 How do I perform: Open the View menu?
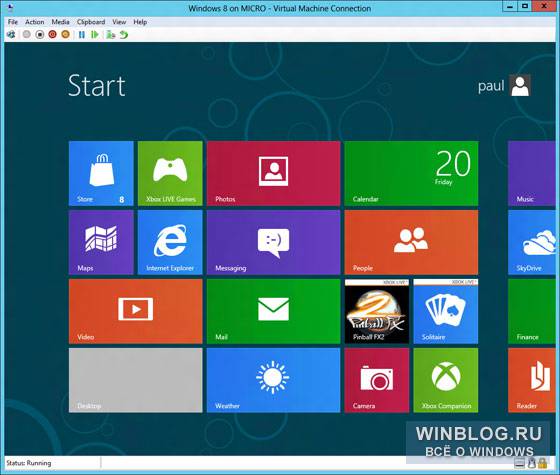[x=119, y=22]
